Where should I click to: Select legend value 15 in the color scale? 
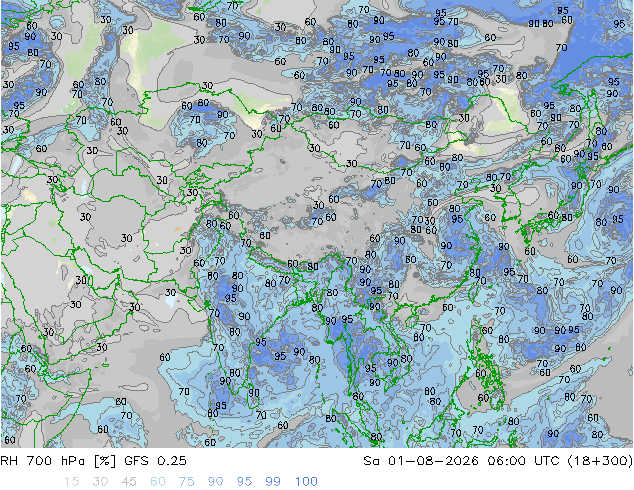[71, 482]
